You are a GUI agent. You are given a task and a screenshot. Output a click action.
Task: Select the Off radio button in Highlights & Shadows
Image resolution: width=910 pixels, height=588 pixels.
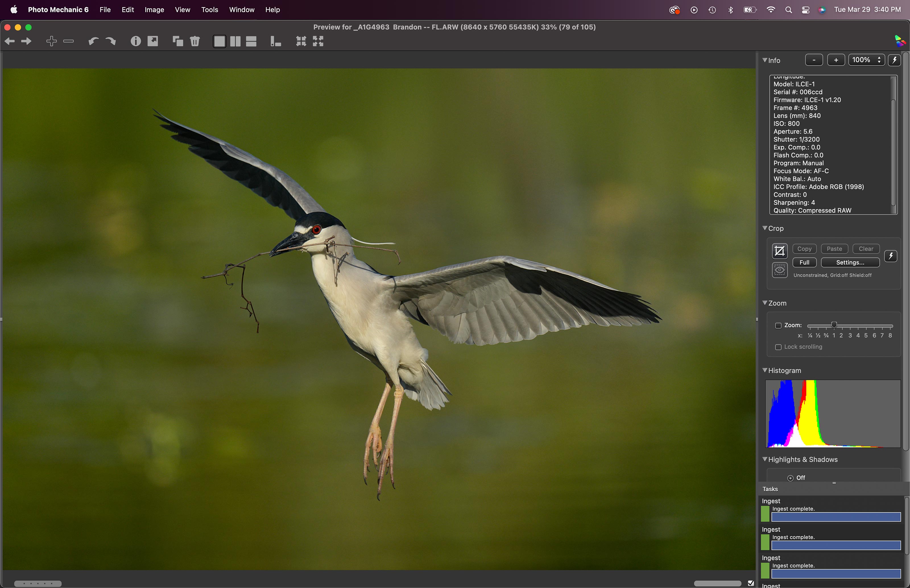click(791, 478)
